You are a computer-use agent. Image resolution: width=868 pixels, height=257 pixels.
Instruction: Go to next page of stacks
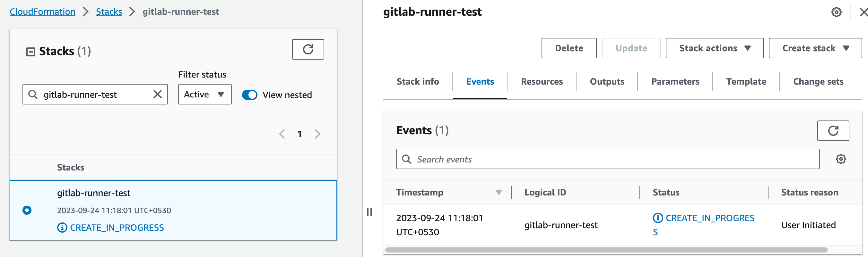click(x=317, y=134)
